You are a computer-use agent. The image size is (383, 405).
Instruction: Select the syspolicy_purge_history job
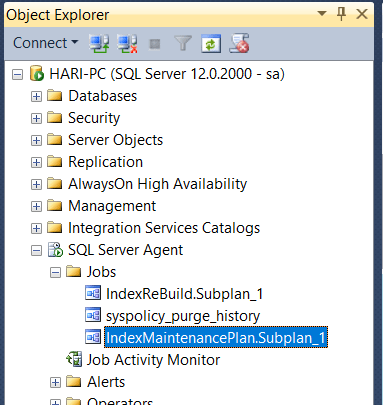tap(183, 316)
